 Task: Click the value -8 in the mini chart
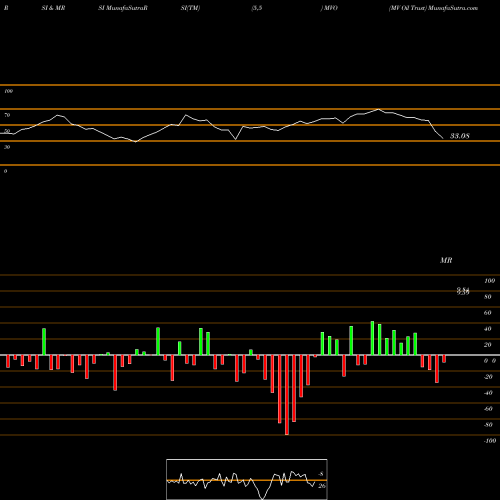tap(321, 474)
